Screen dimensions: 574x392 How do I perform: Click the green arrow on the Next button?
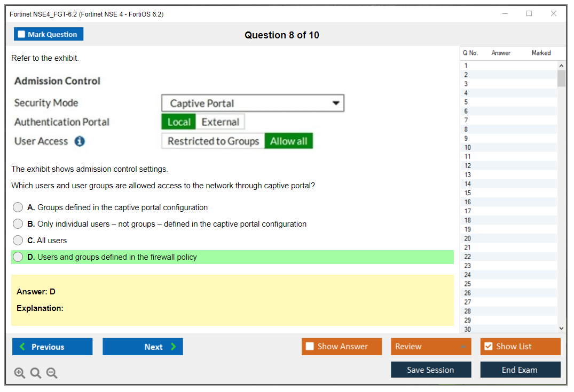[174, 347]
